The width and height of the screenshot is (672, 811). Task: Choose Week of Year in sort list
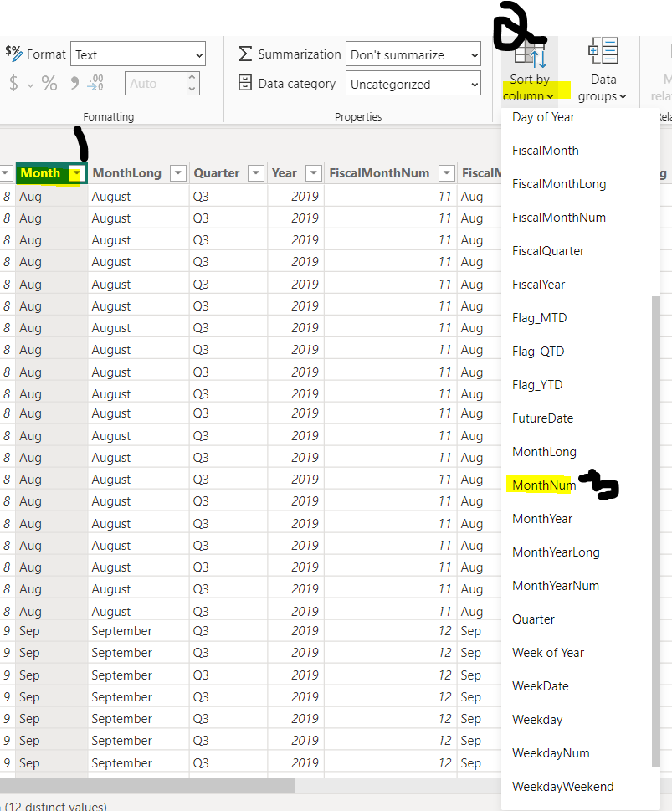(548, 653)
